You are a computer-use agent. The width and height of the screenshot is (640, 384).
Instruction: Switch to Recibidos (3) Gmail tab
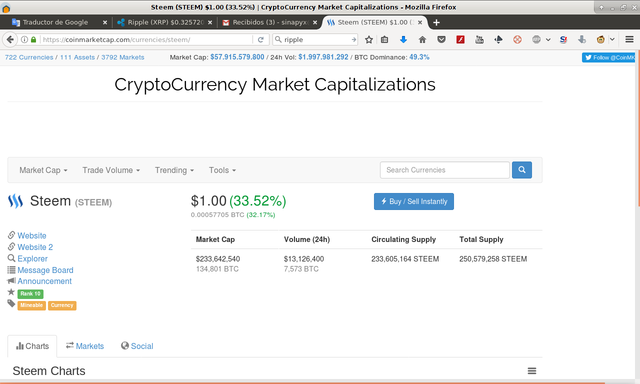click(x=269, y=22)
